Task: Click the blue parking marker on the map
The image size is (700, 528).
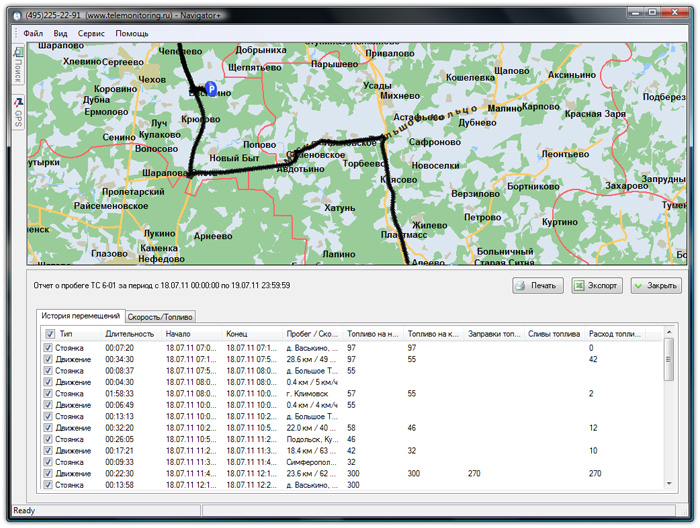Action: point(211,88)
